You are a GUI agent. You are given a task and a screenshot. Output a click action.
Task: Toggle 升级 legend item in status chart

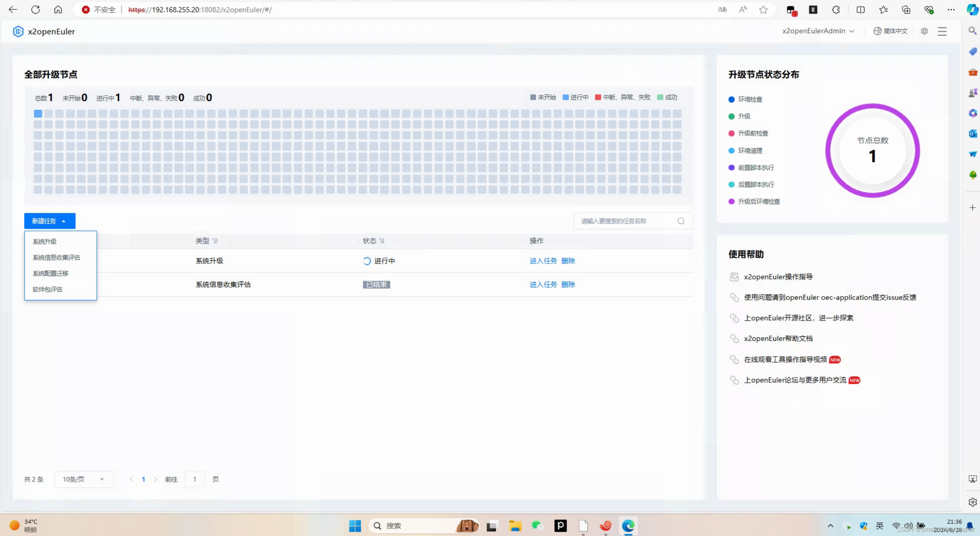tap(739, 116)
